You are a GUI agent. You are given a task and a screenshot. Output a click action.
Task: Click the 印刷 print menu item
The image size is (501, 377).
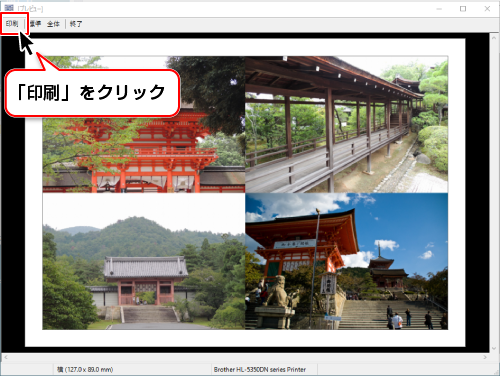(12, 24)
